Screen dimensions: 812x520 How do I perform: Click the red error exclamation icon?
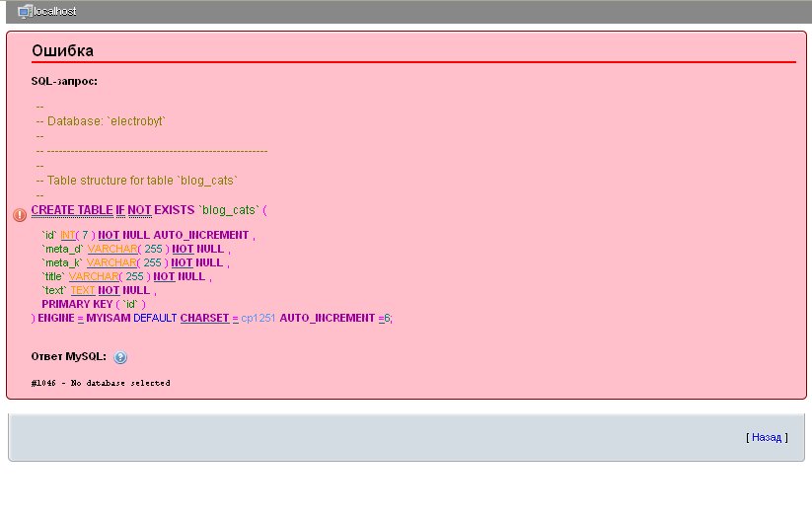[20, 215]
